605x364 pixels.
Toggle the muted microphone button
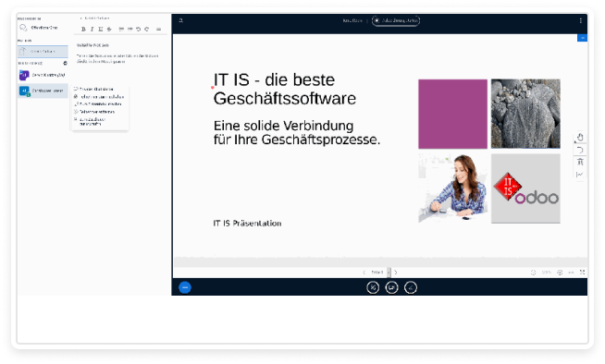[373, 287]
